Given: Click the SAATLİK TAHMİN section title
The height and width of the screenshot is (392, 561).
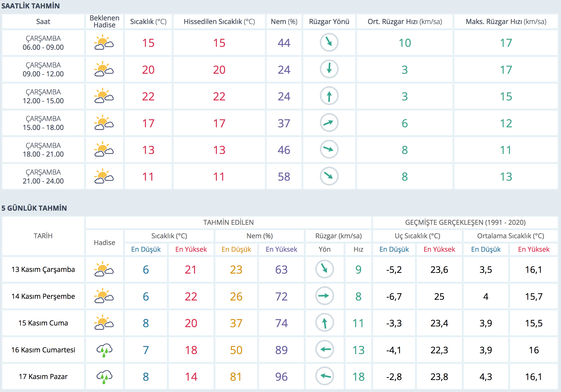Looking at the screenshot, I should pyautogui.click(x=30, y=6).
